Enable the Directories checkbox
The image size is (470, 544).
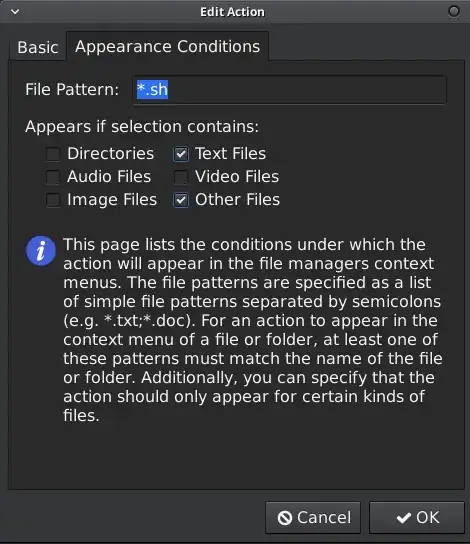point(53,154)
